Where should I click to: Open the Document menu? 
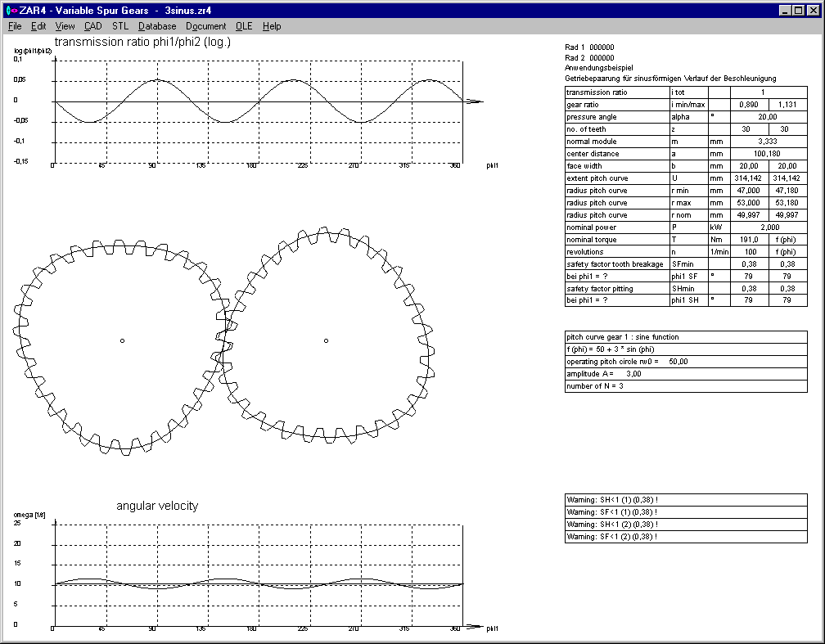(x=205, y=26)
